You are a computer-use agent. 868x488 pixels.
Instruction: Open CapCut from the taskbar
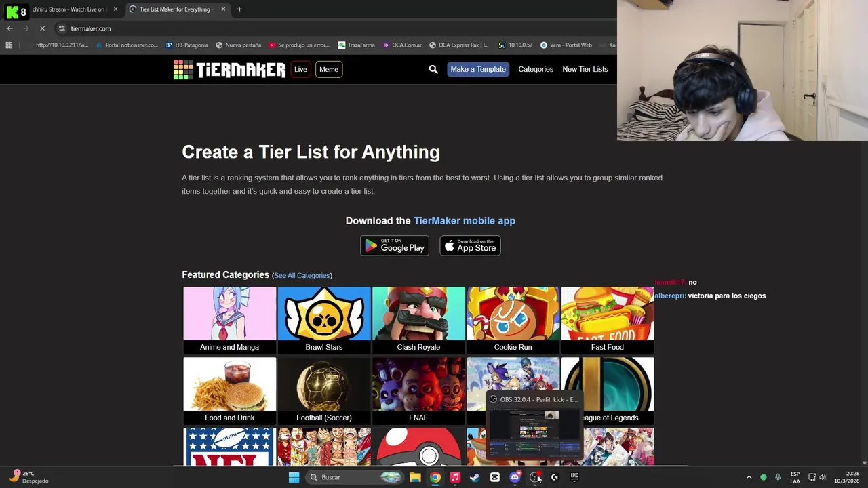coord(495,477)
